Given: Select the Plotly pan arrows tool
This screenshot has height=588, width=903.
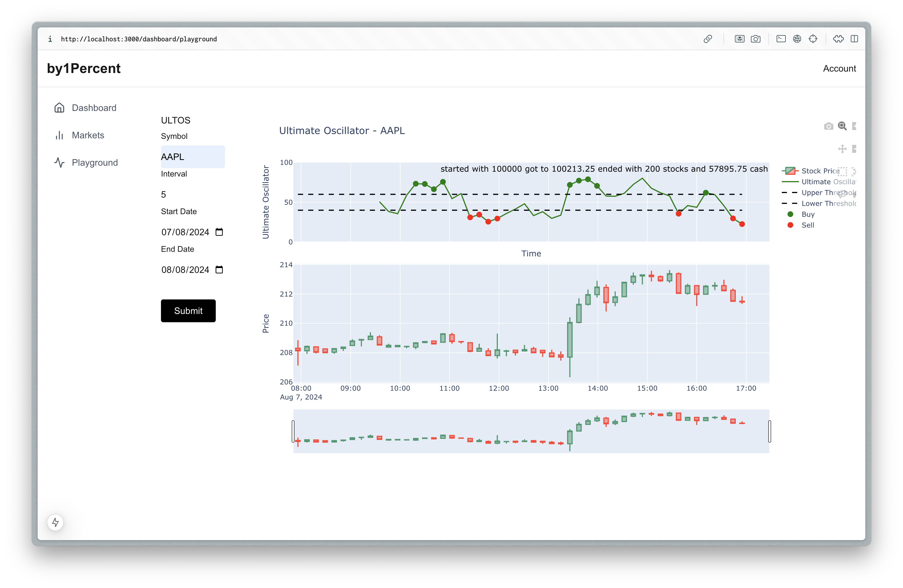Looking at the screenshot, I should tap(842, 149).
